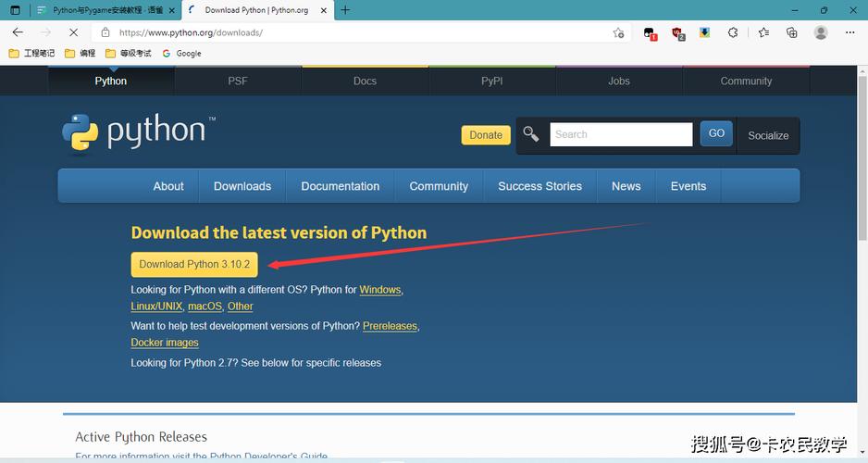Switch to the Python与Pygame tutorial tab
The width and height of the screenshot is (868, 463).
click(106, 10)
